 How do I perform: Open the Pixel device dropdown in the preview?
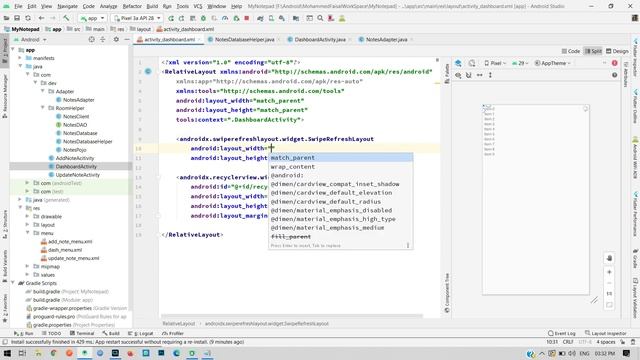point(495,63)
